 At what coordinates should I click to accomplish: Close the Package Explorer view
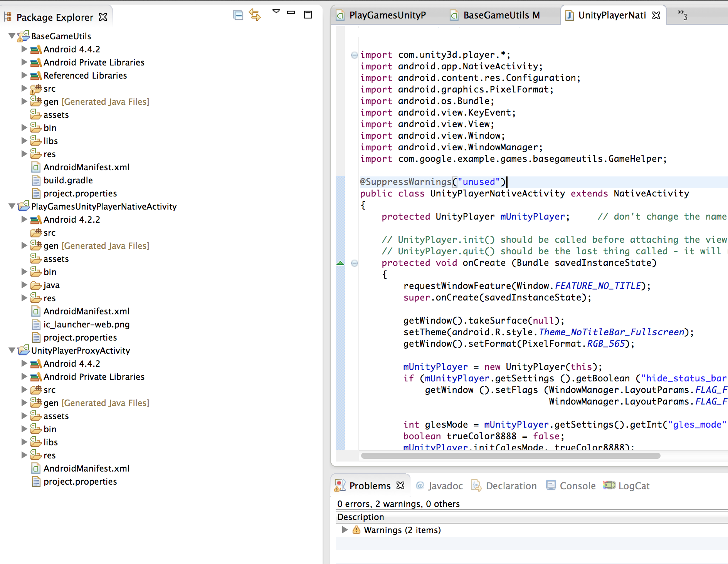coord(103,17)
